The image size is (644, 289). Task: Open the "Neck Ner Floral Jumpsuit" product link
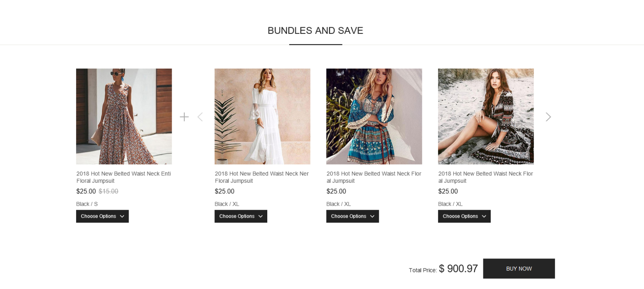click(262, 177)
